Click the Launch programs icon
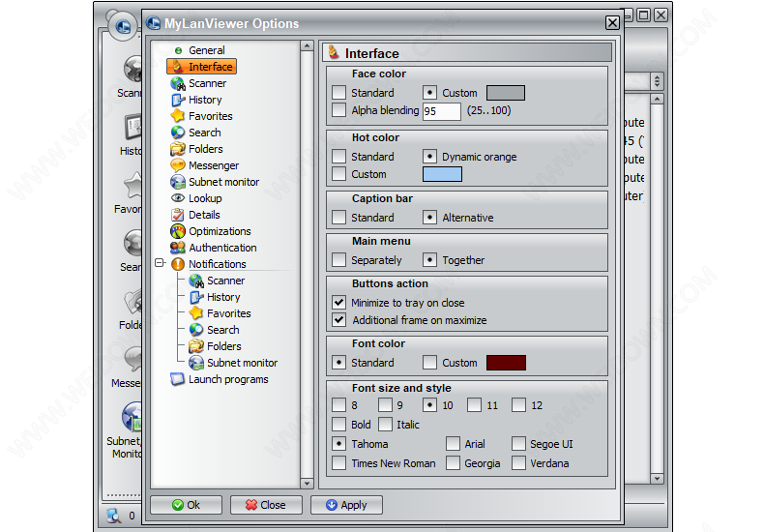The image size is (764, 532). [178, 379]
